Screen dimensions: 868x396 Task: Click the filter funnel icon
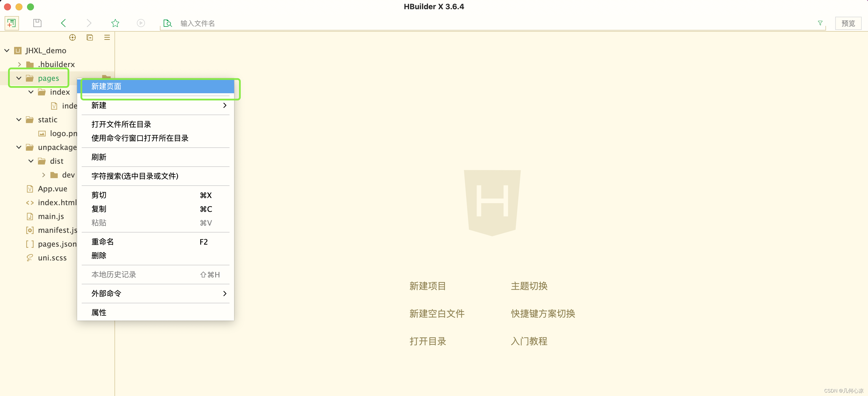820,23
